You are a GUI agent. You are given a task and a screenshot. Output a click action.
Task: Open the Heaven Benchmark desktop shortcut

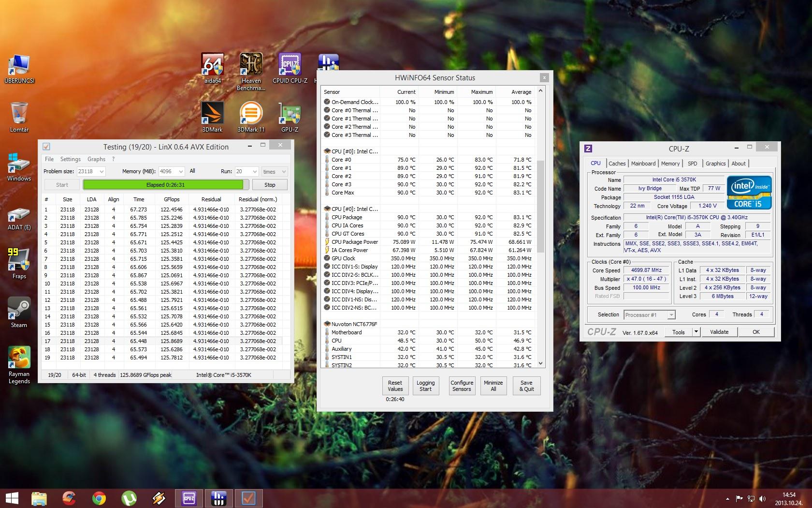point(251,72)
